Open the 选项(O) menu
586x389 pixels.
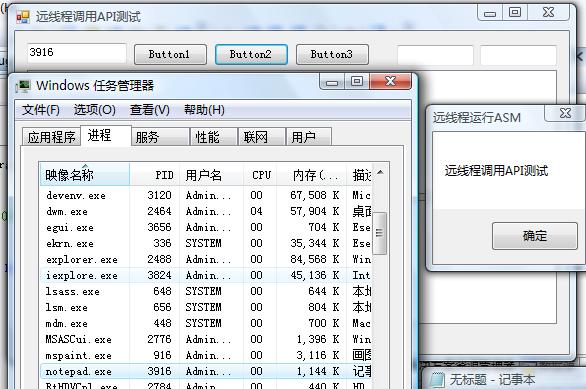(95, 110)
